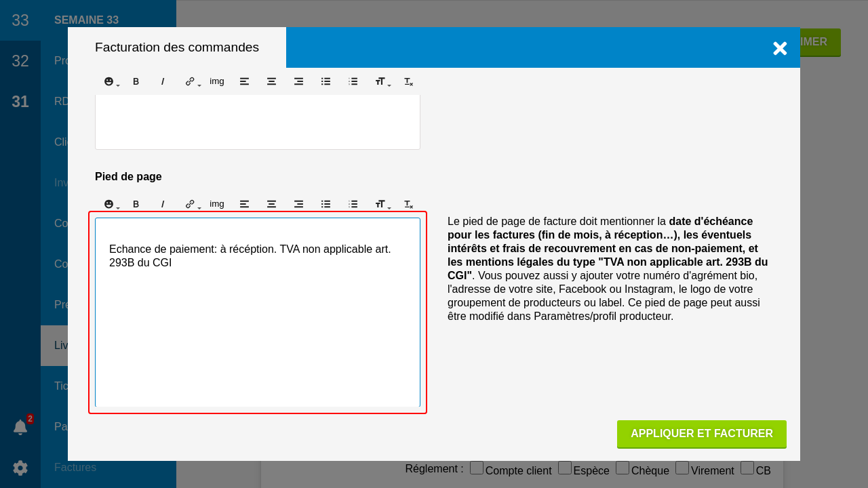Open notifications bell in sidebar
The image size is (868, 488).
pos(20,427)
